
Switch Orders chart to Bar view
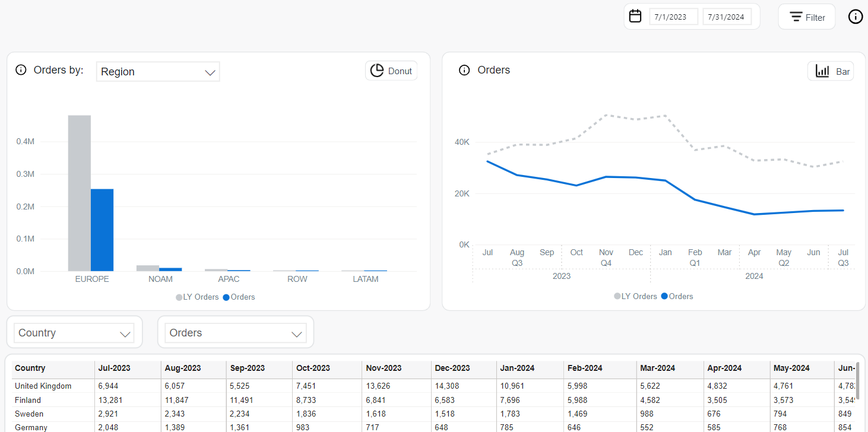(x=831, y=71)
